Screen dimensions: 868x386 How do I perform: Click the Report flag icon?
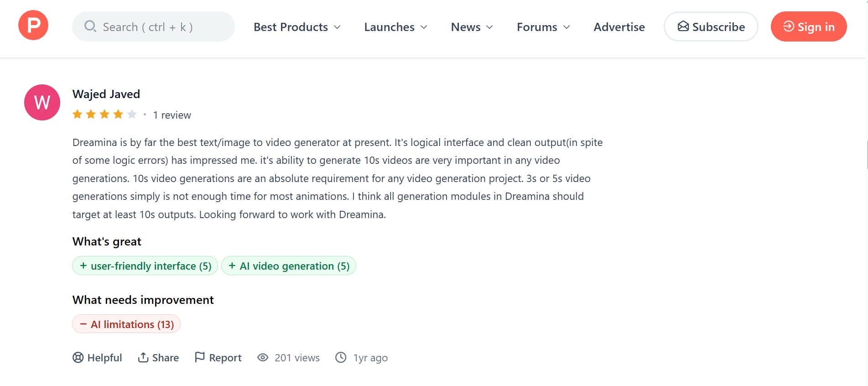200,357
